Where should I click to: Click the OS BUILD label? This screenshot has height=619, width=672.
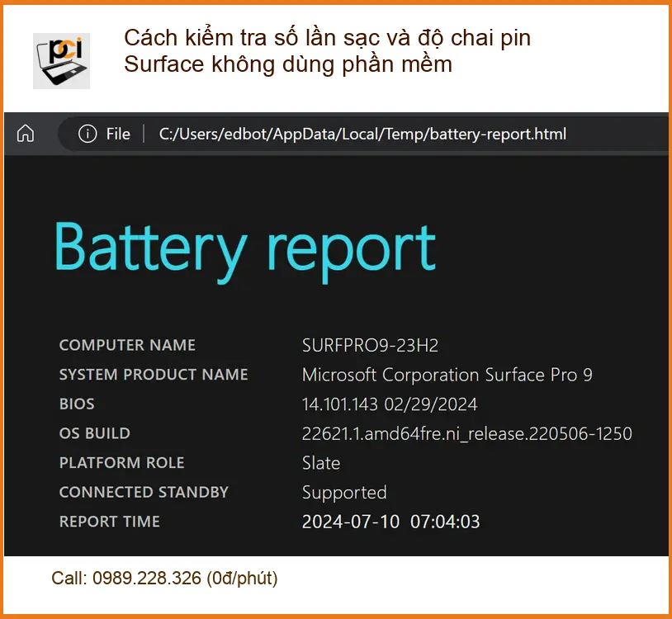[x=95, y=433]
